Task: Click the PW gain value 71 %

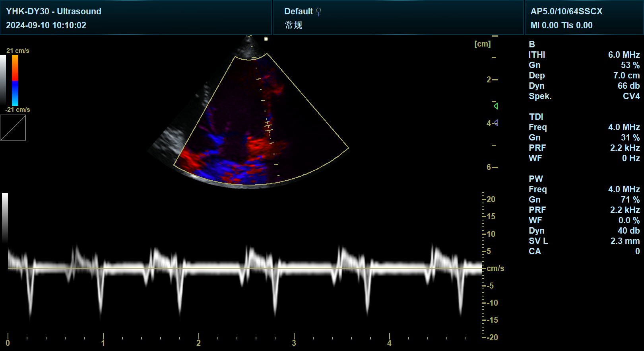Action: [630, 199]
